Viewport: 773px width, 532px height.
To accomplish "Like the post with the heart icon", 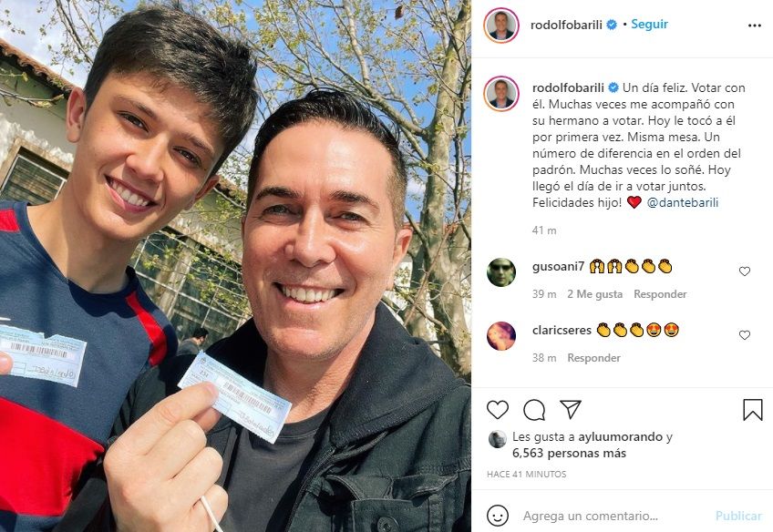I will [498, 410].
